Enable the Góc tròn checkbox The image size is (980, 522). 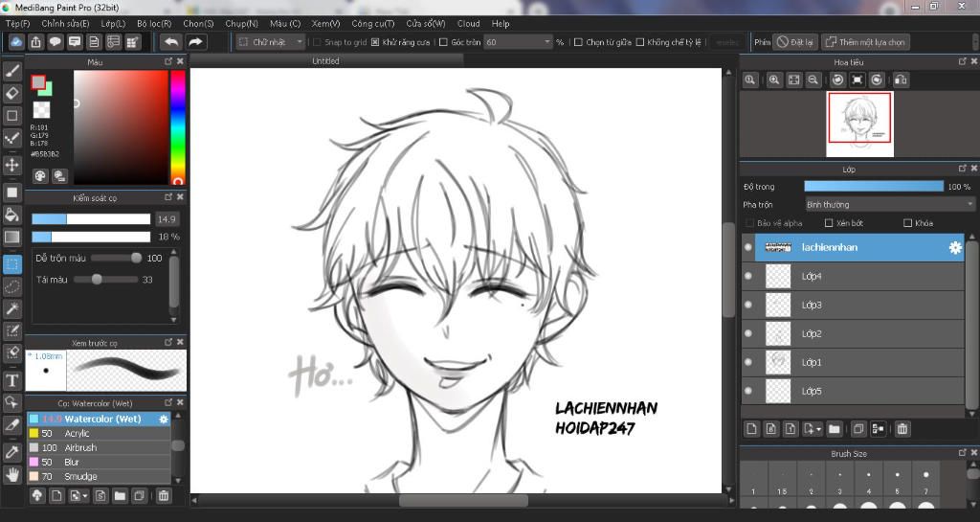pos(443,42)
